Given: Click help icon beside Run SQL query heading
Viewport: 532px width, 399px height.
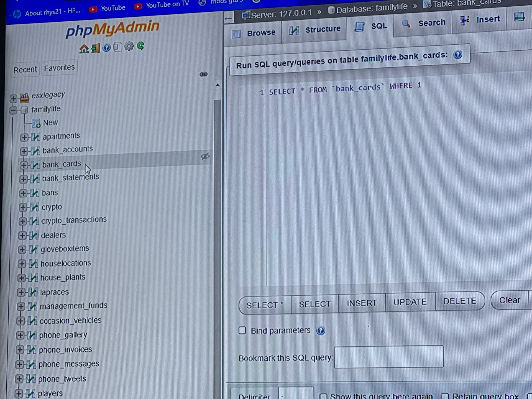Looking at the screenshot, I should (x=458, y=54).
